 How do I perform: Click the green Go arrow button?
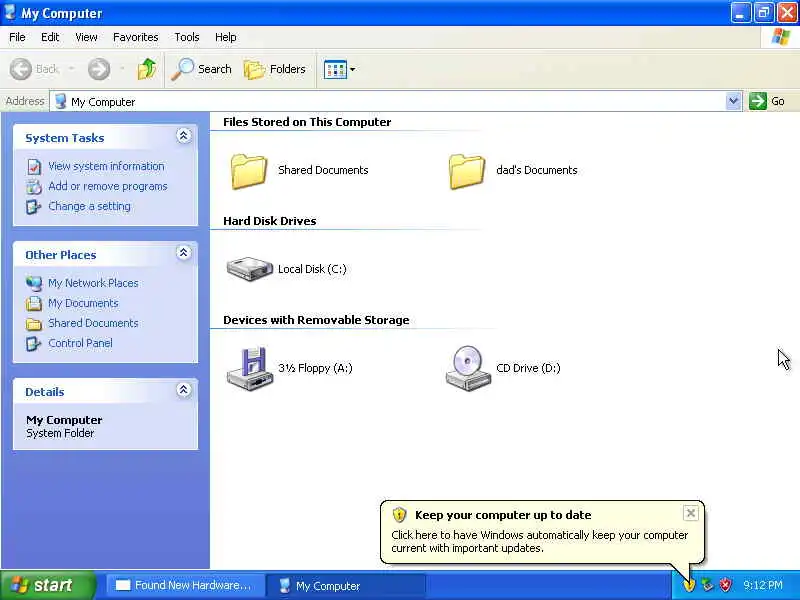pyautogui.click(x=758, y=101)
